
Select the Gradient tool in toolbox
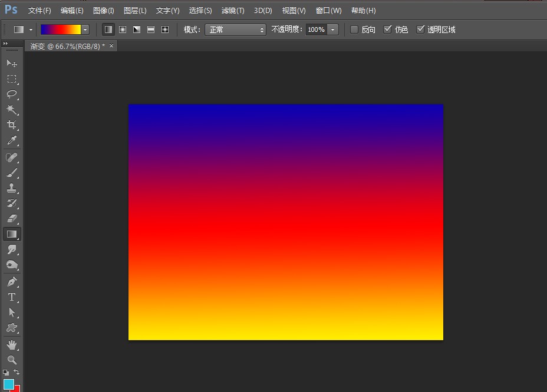[12, 234]
